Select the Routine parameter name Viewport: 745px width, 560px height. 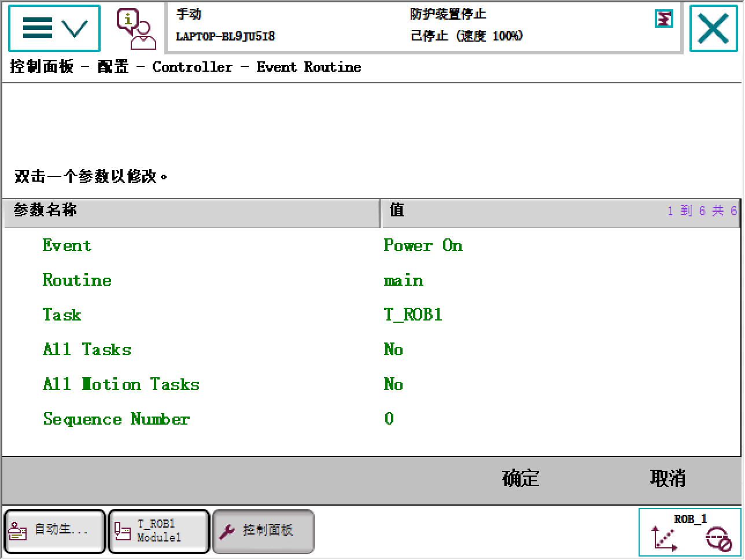pos(77,280)
